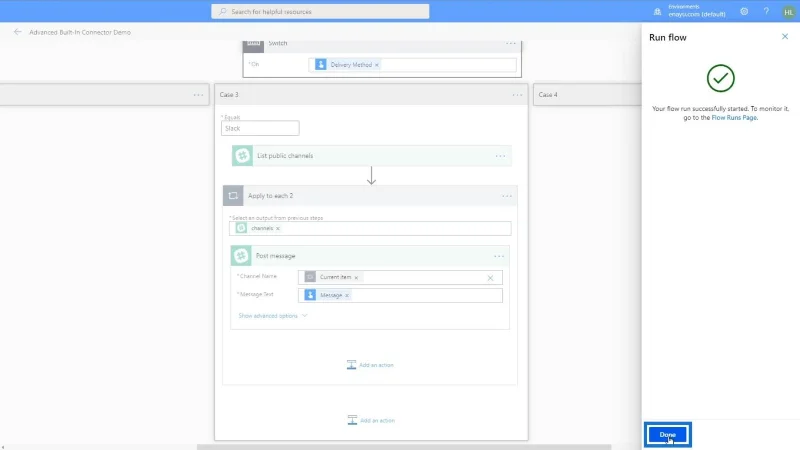800x450 pixels.
Task: Expand the List public channels action
Action: pos(372,156)
